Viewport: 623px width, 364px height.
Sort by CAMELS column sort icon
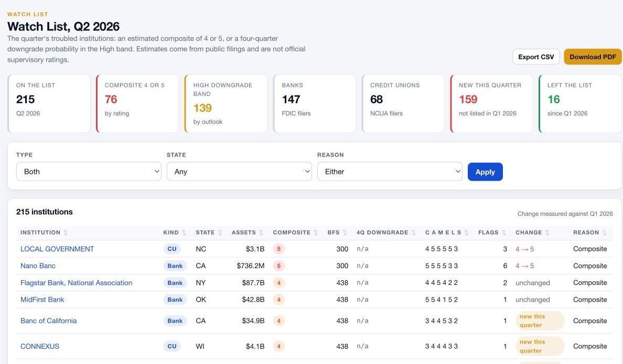466,233
